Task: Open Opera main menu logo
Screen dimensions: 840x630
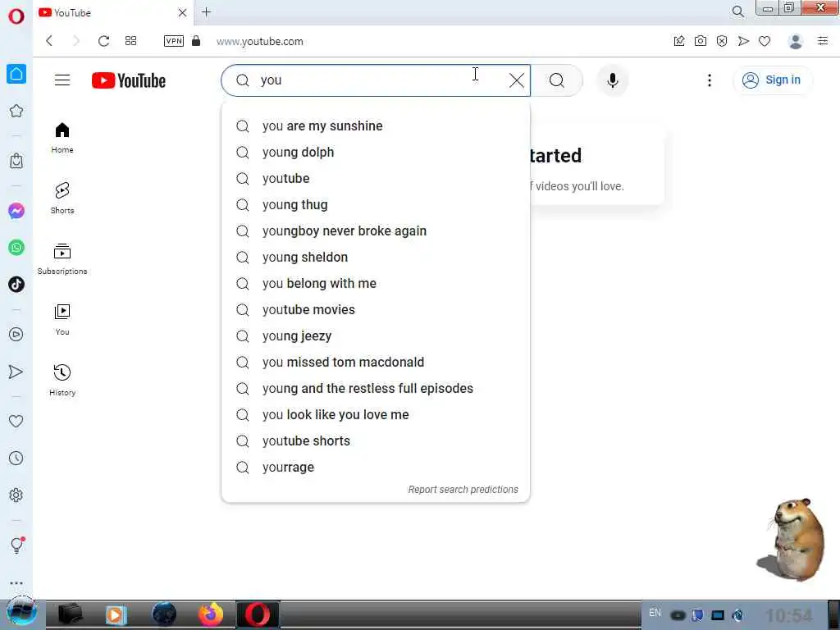Action: [x=16, y=16]
